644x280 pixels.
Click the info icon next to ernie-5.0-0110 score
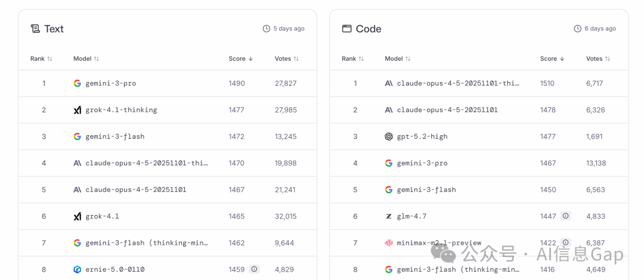(254, 269)
